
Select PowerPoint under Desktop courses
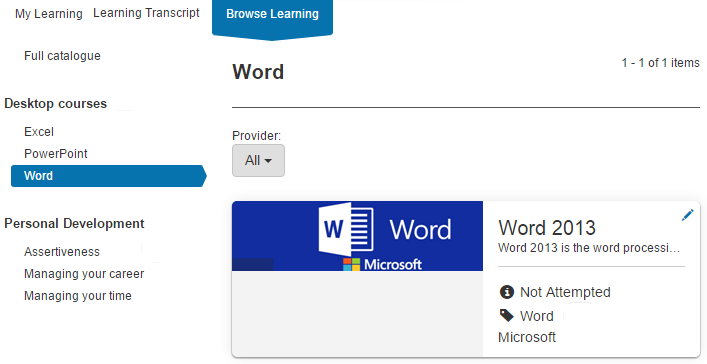tap(55, 153)
